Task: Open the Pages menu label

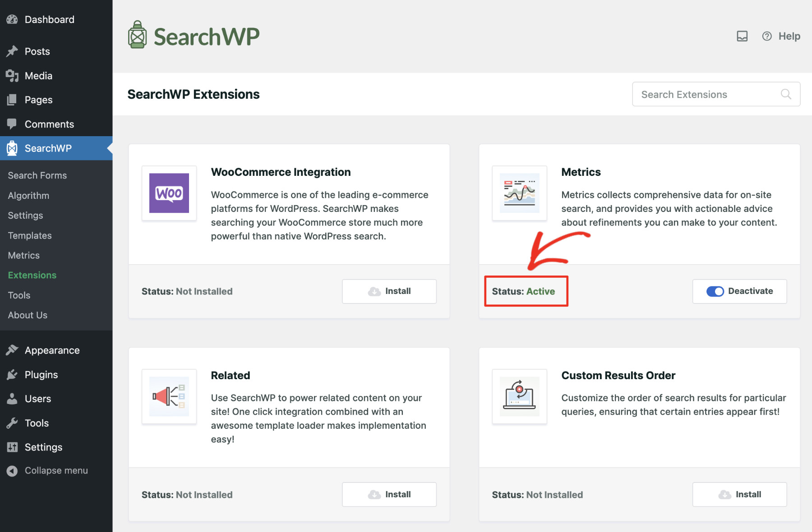Action: [39, 100]
